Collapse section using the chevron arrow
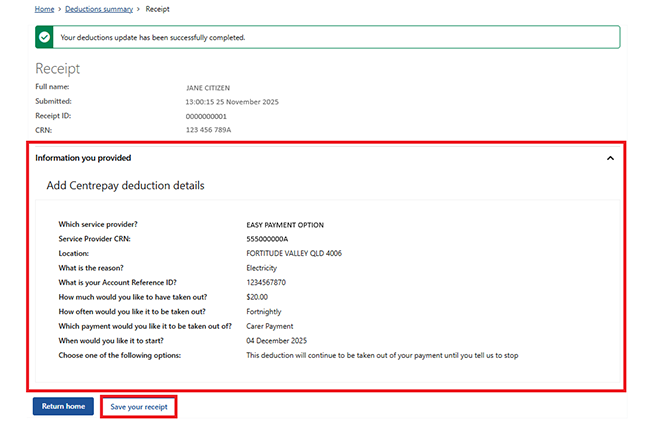650x433 pixels. [x=610, y=158]
